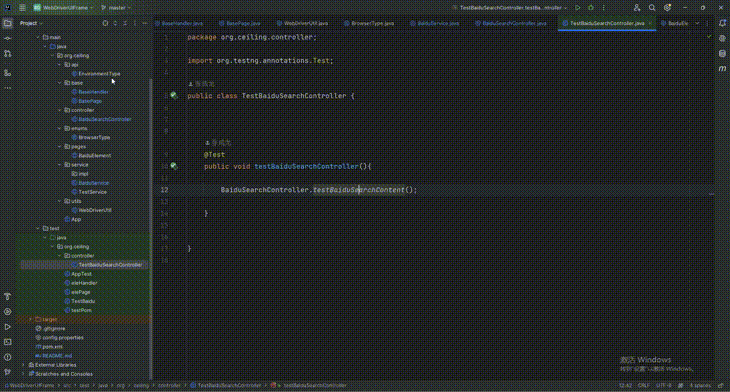This screenshot has height=392, width=730.
Task: Open the WebDriverUIFrame project dropdown
Action: (63, 8)
